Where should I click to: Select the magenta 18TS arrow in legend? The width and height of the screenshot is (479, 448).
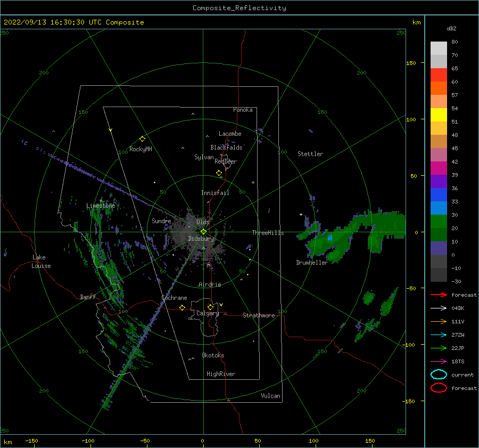(439, 362)
